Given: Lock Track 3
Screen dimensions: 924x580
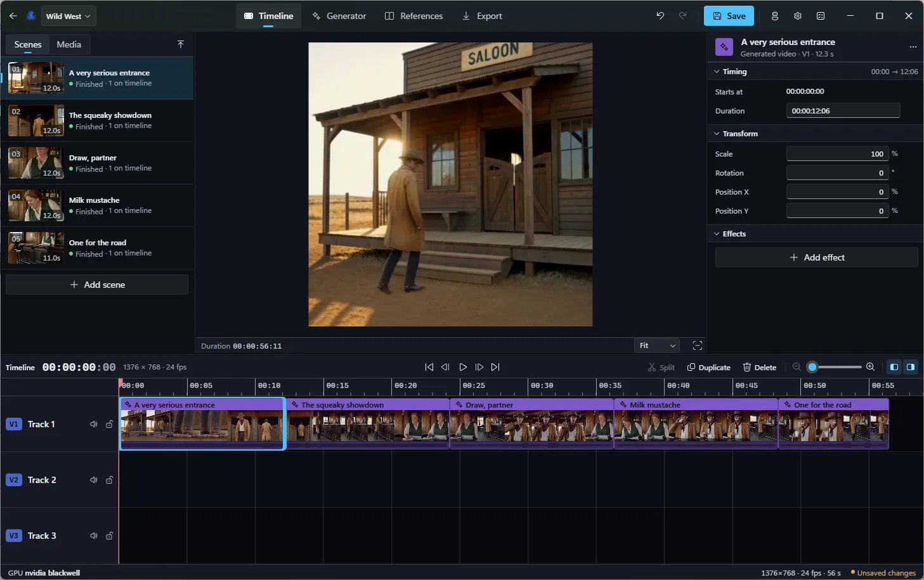Looking at the screenshot, I should pyautogui.click(x=109, y=536).
